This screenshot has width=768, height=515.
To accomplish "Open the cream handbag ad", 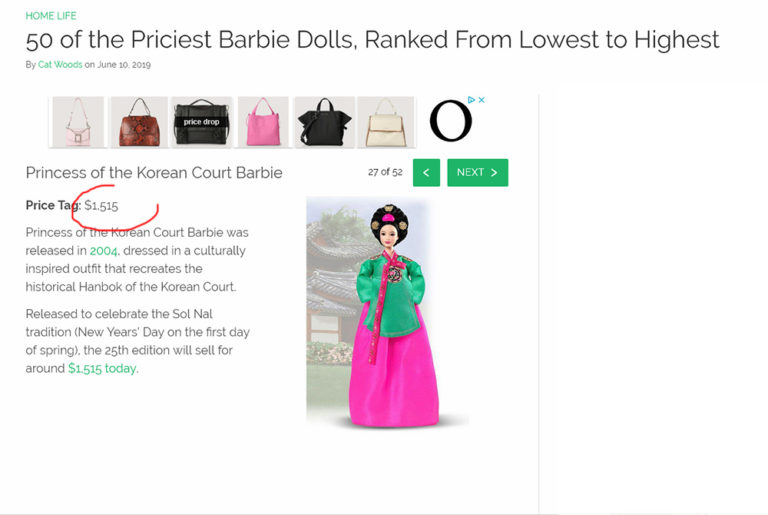I will click(x=385, y=122).
